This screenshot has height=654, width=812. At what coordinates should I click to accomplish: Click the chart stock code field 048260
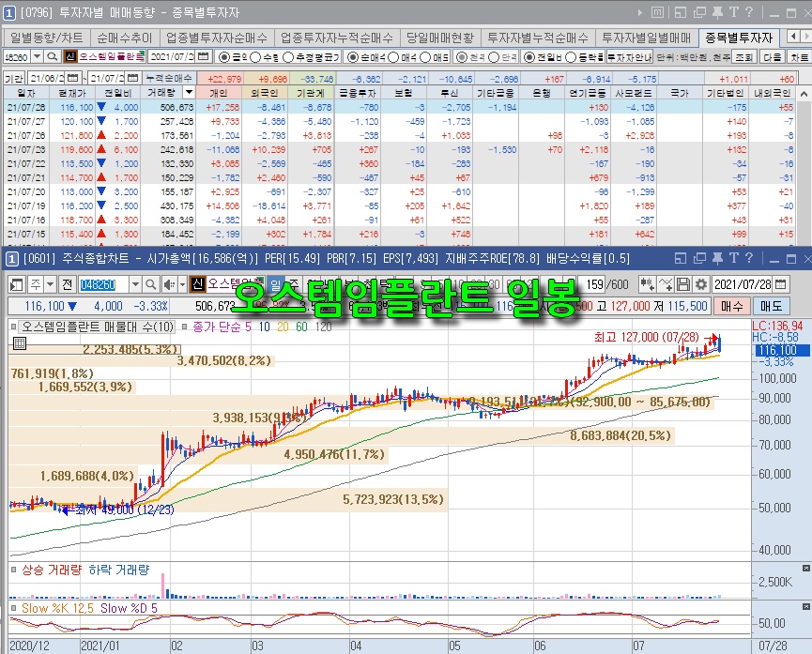point(103,284)
